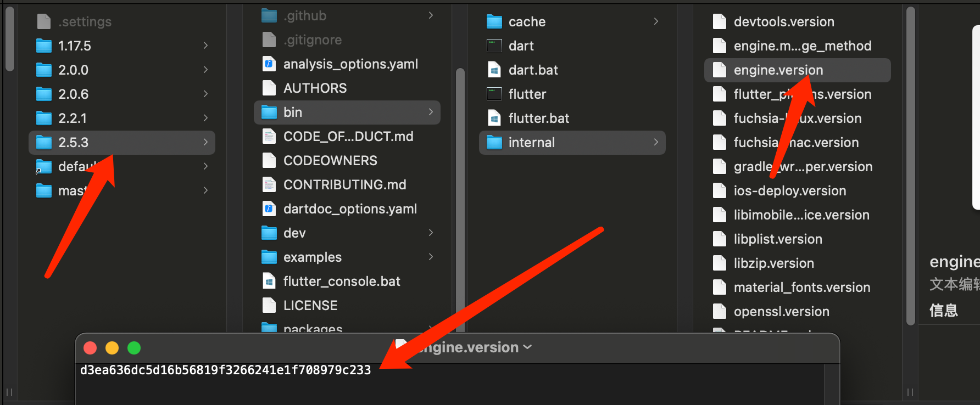
Task: Expand the cache folder chevron
Action: [656, 21]
